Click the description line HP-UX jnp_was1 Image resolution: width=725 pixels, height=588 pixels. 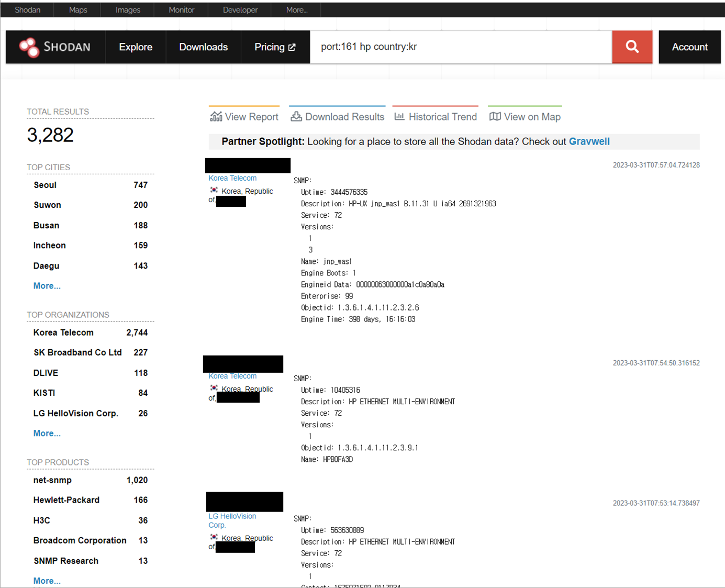(x=398, y=204)
